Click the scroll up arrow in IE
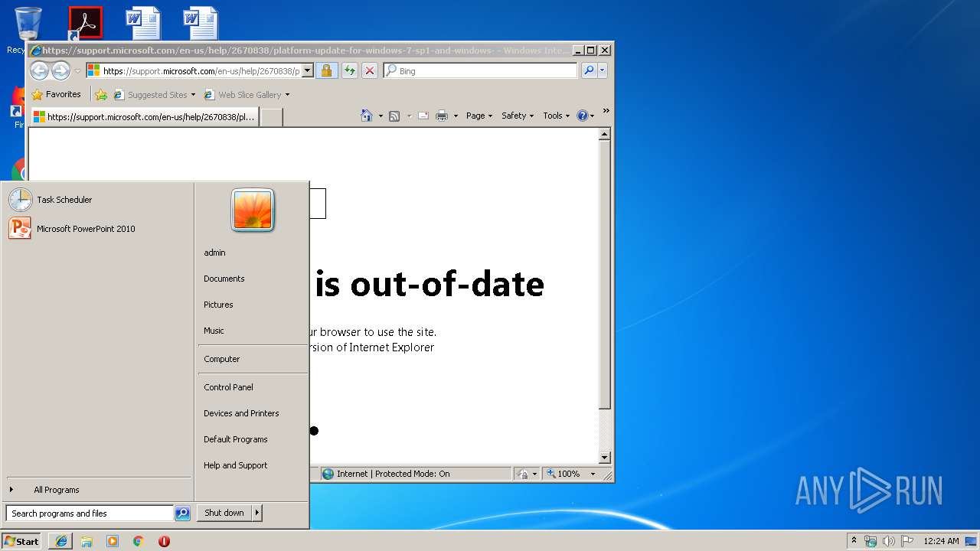The height and width of the screenshot is (551, 980). tap(604, 135)
